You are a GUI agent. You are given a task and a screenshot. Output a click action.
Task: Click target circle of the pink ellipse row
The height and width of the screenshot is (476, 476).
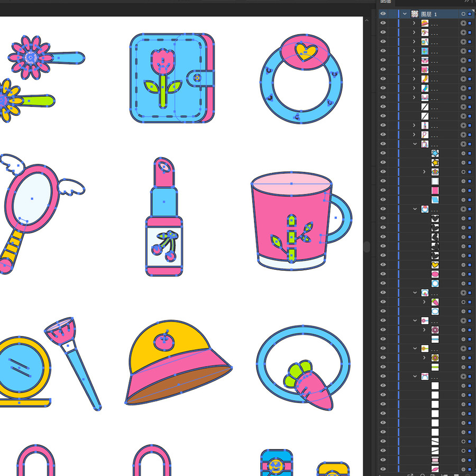coord(463,274)
